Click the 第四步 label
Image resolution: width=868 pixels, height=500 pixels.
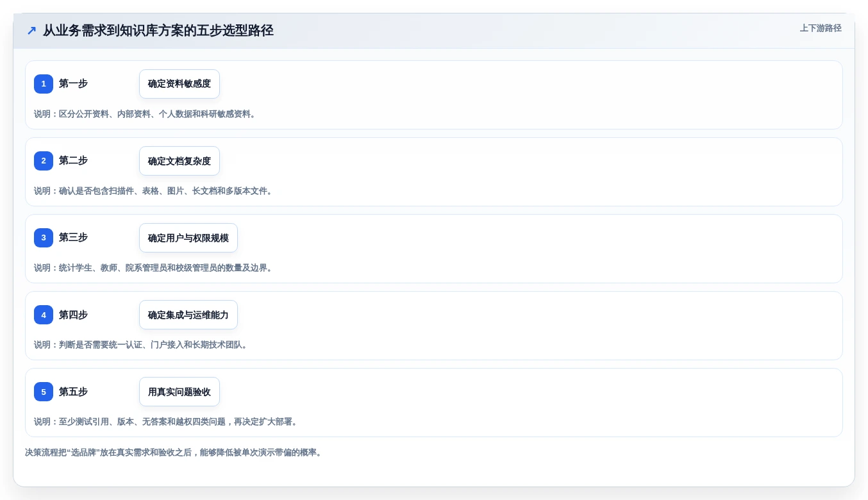73,314
